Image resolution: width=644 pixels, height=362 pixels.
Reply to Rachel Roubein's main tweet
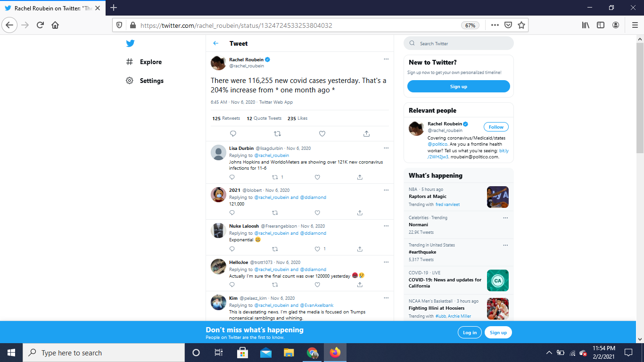[233, 134]
